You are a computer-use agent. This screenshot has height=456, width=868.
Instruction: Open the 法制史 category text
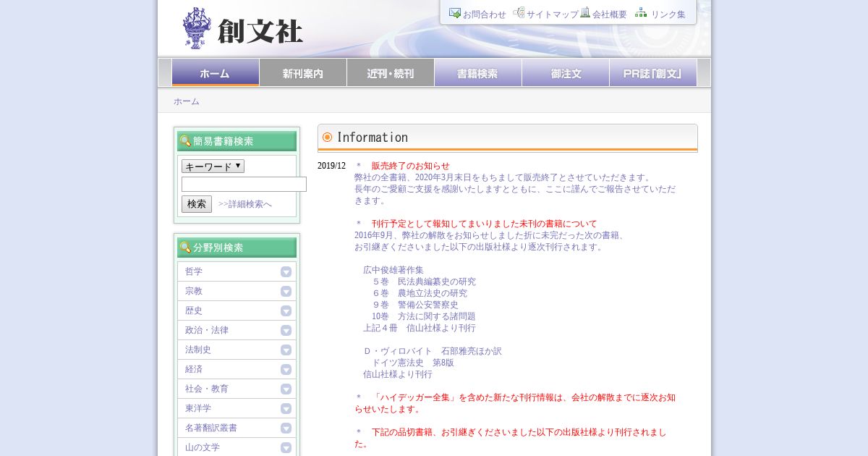pos(198,350)
